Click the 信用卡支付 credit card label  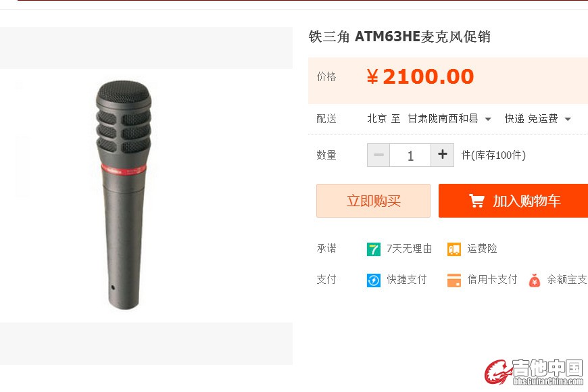pyautogui.click(x=492, y=280)
